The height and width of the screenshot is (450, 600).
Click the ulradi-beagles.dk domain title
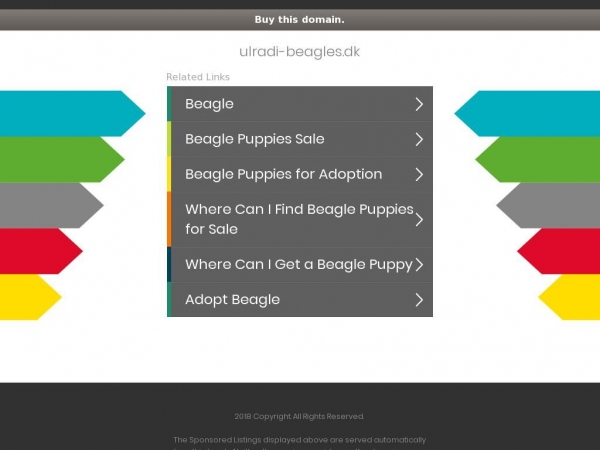pyautogui.click(x=300, y=51)
